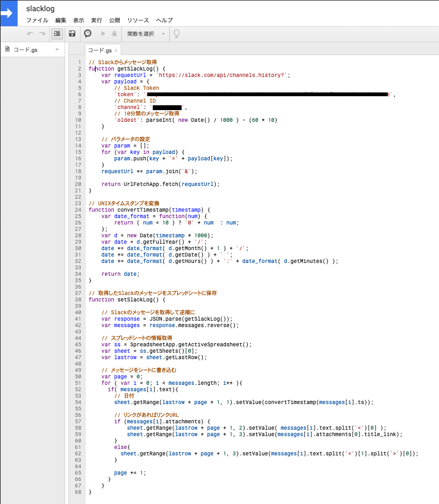Click the '// Slack Token' comment
The height and width of the screenshot is (504, 439).
(137, 88)
